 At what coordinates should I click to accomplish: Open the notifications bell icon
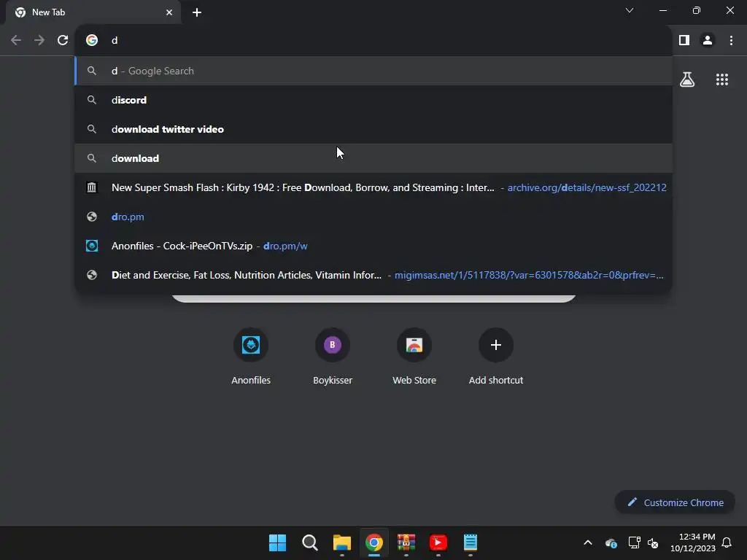[x=727, y=542]
